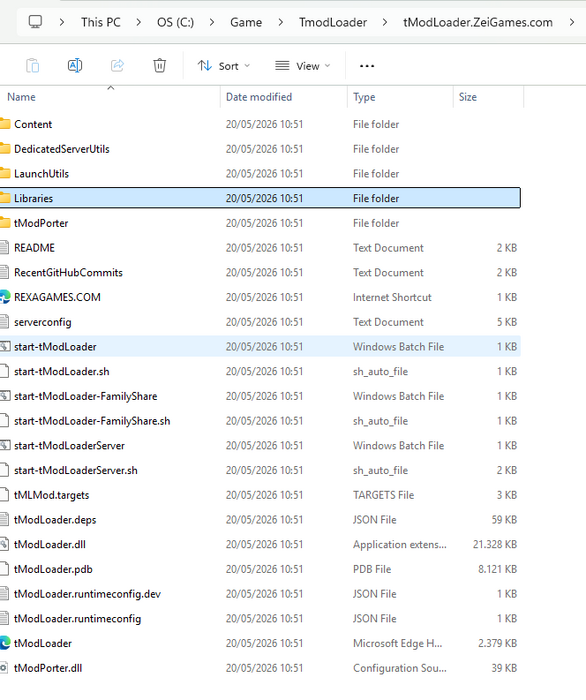Click the Share icon in toolbar
The width and height of the screenshot is (586, 700).
(x=117, y=66)
